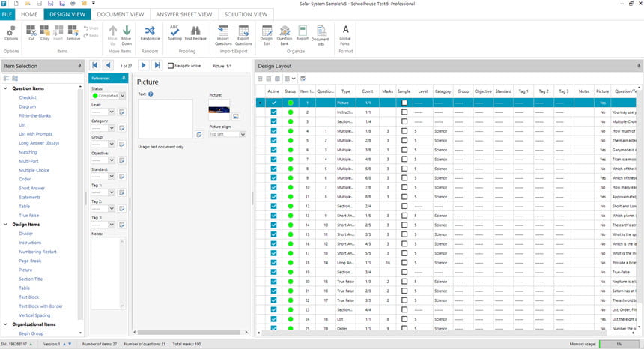Viewport: 644px width, 349px height.
Task: Select Begin Group organizational item
Action: 31,333
